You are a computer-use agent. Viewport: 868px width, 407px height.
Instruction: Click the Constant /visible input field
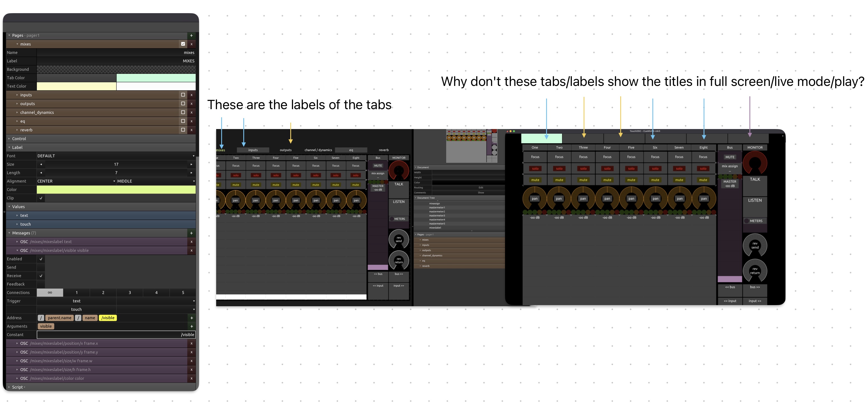(116, 335)
